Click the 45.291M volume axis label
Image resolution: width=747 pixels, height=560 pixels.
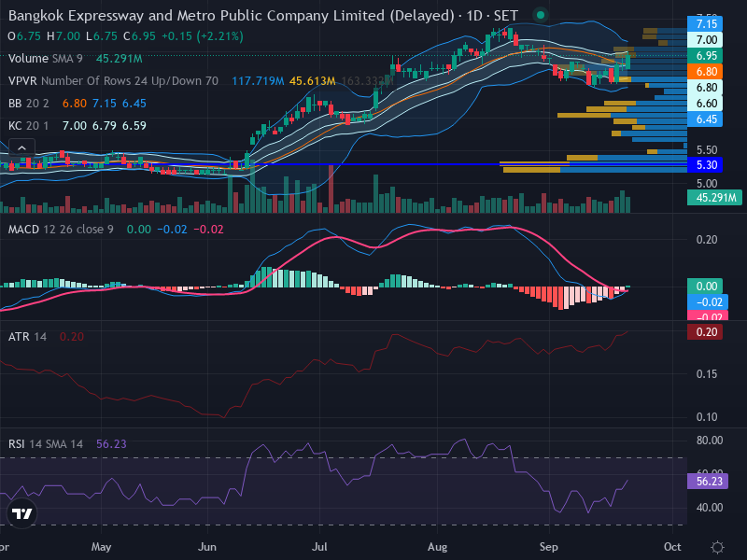point(714,197)
